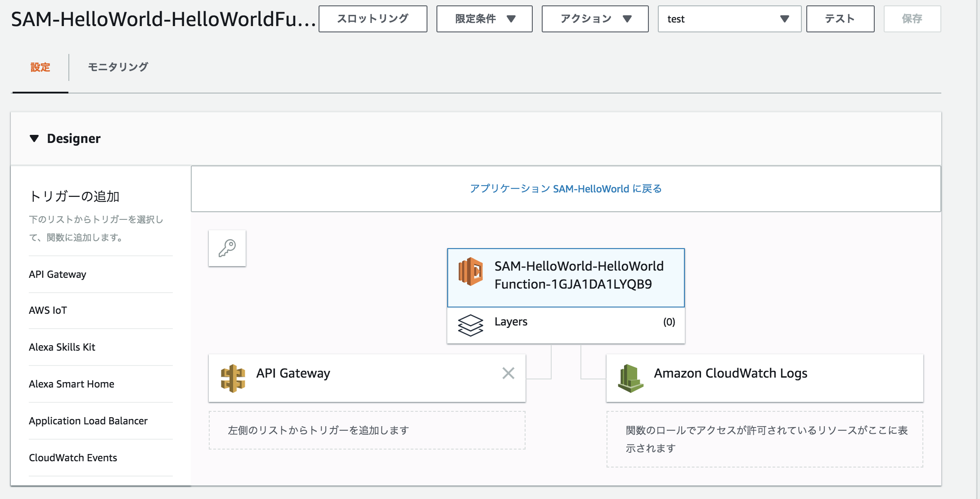
Task: Open the 限定条件 dropdown
Action: tap(485, 19)
